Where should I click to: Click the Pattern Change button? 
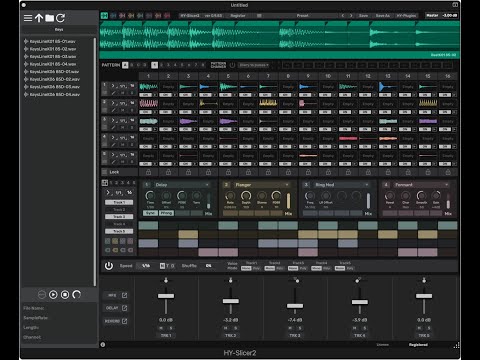(x=218, y=65)
